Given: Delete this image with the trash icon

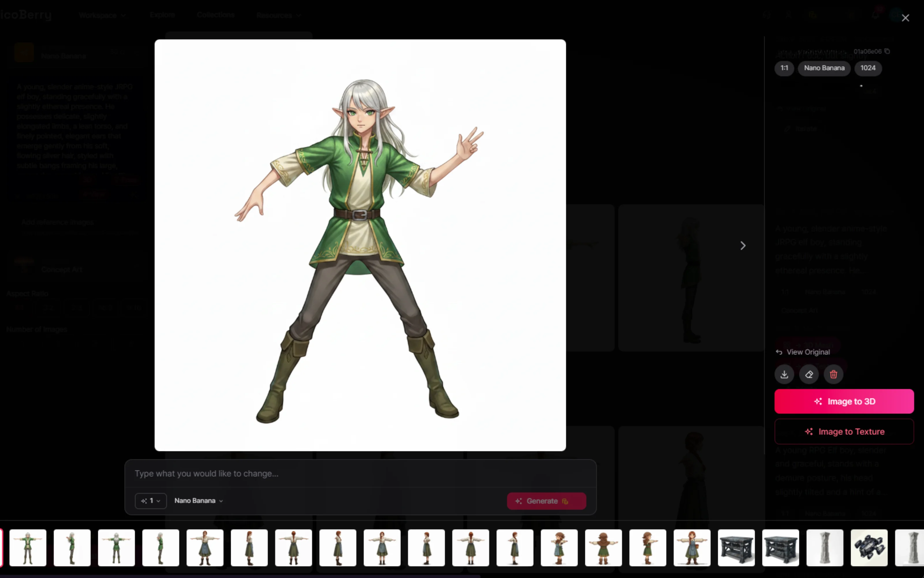Looking at the screenshot, I should pyautogui.click(x=834, y=374).
